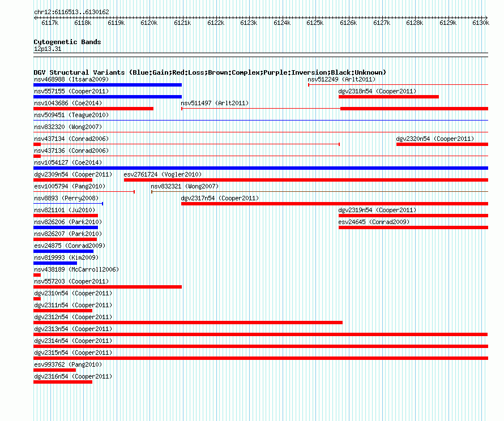Select dgv2310n54 (Cooper2011) label
The height and width of the screenshot is (421, 504).
coord(73,293)
